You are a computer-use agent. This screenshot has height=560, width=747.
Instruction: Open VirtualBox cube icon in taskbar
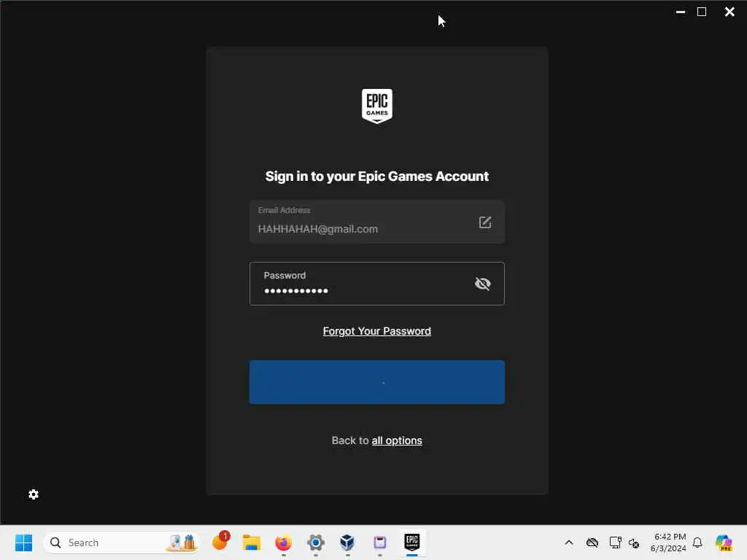[x=347, y=542]
